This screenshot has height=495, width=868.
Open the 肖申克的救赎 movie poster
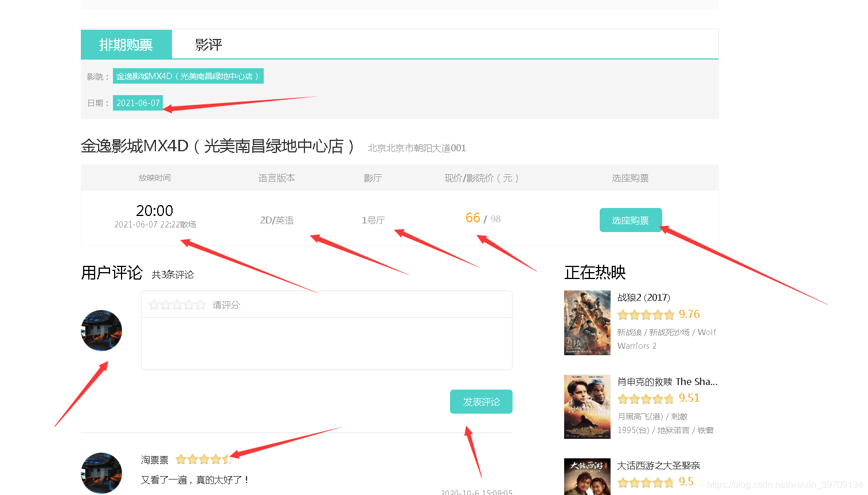[x=587, y=407]
